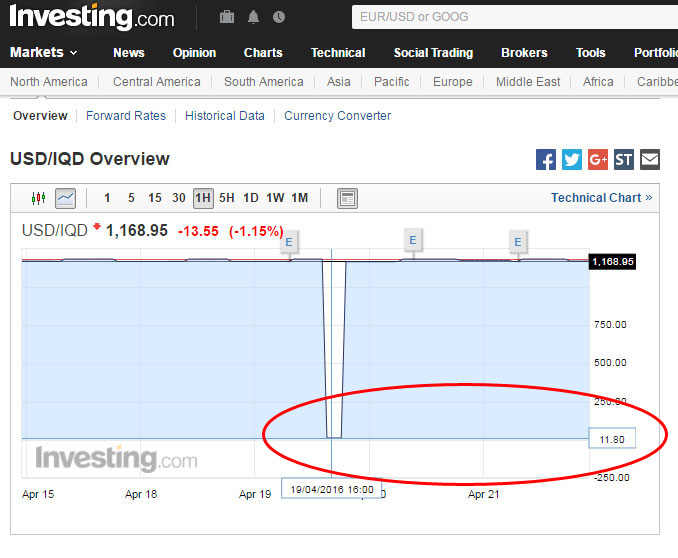Select the 1D timeframe
The width and height of the screenshot is (678, 558).
tap(251, 198)
